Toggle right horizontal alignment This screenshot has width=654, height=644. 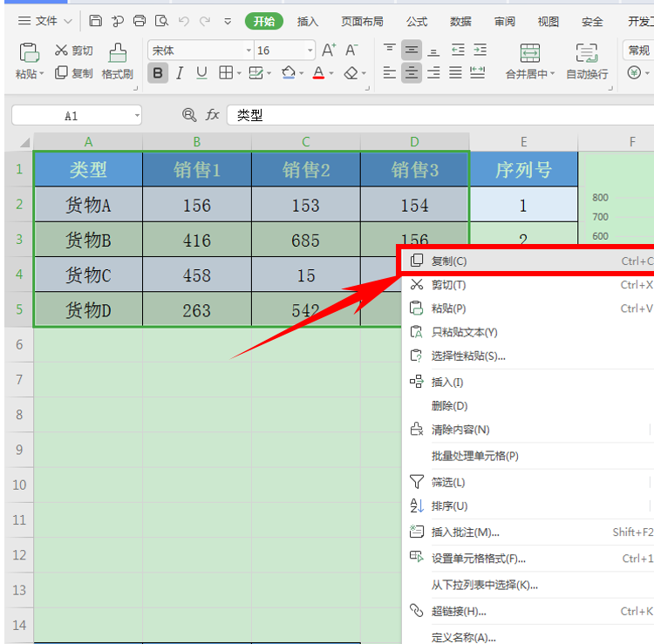433,73
